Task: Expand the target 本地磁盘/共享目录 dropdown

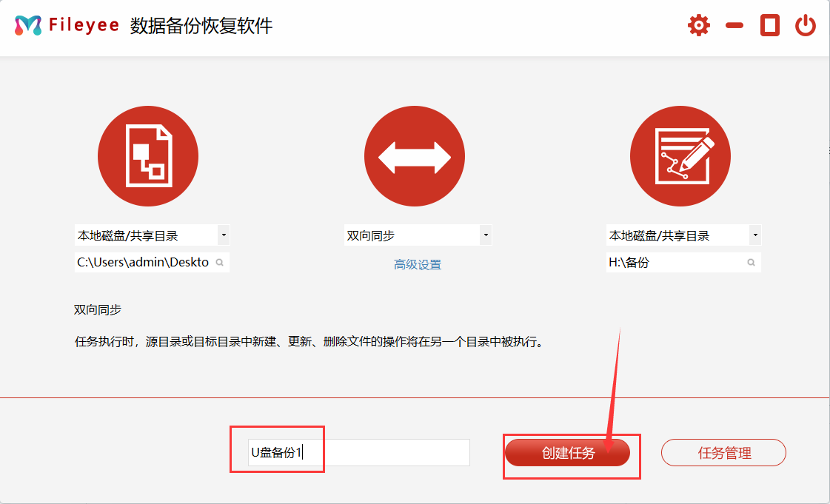Action: click(754, 236)
